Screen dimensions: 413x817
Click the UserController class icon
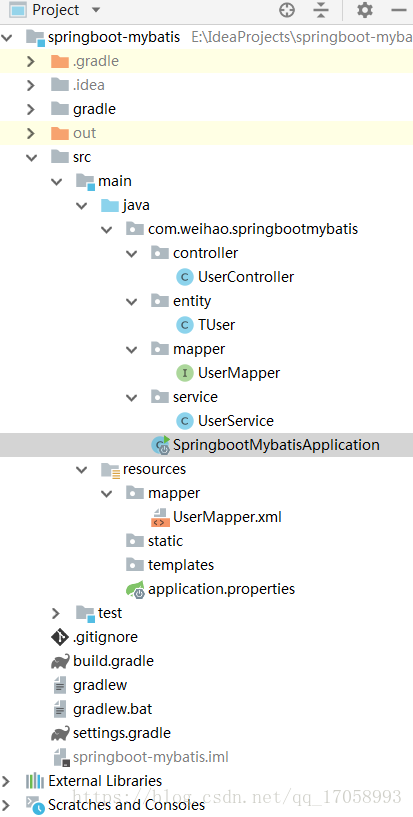pyautogui.click(x=185, y=277)
